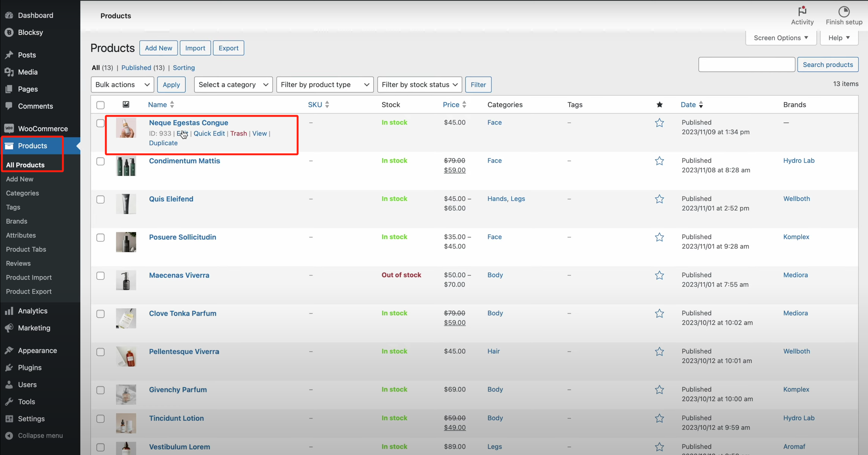Screen dimensions: 868x455
Task: Click the featured star column header
Action: coord(659,105)
